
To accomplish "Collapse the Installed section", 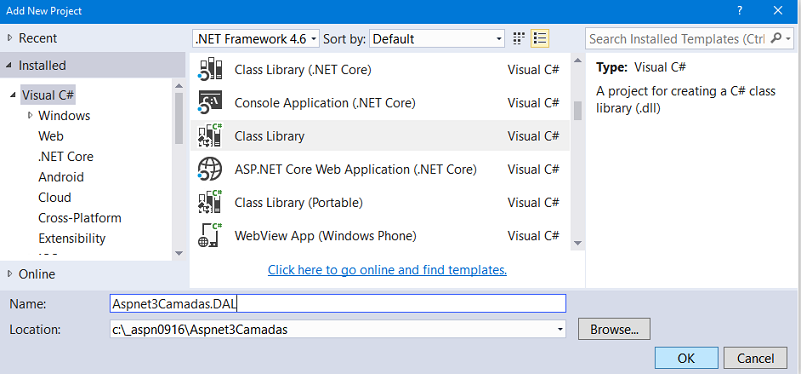I will tap(10, 65).
